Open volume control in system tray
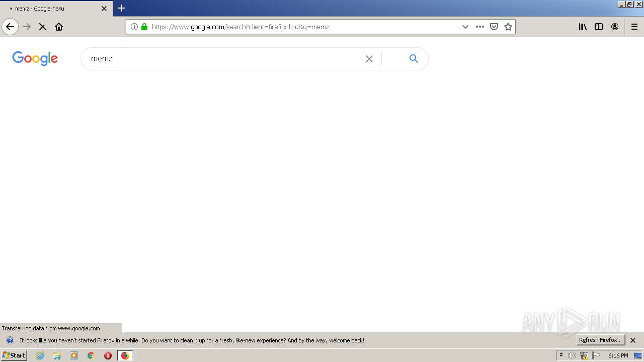Image resolution: width=644 pixels, height=362 pixels. 572,355
